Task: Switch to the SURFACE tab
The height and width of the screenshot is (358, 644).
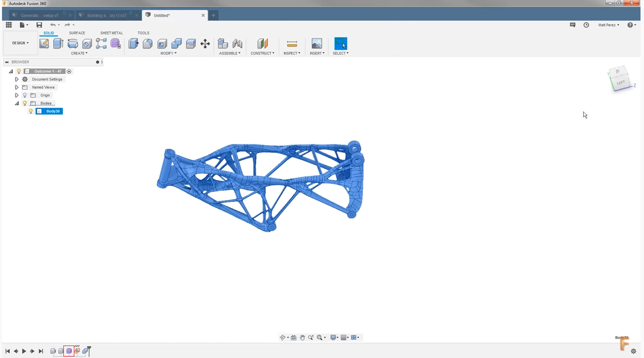Action: click(x=77, y=33)
